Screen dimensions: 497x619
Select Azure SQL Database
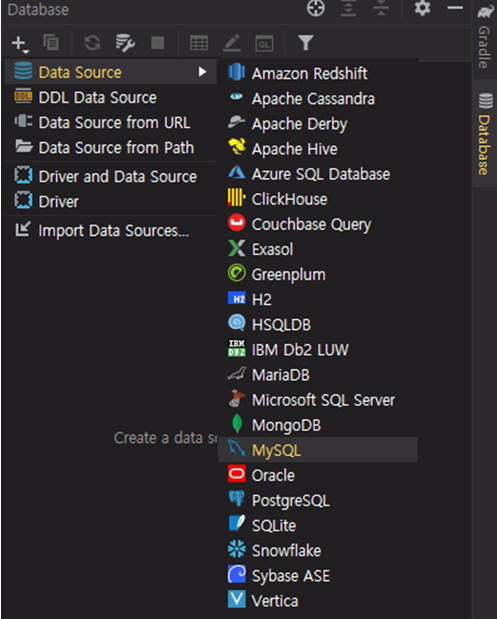[318, 174]
